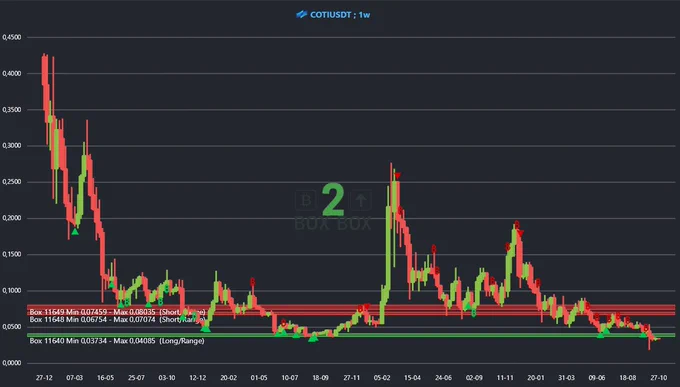Click the 31-03 date axis label
This screenshot has height=387, width=680.
[566, 378]
